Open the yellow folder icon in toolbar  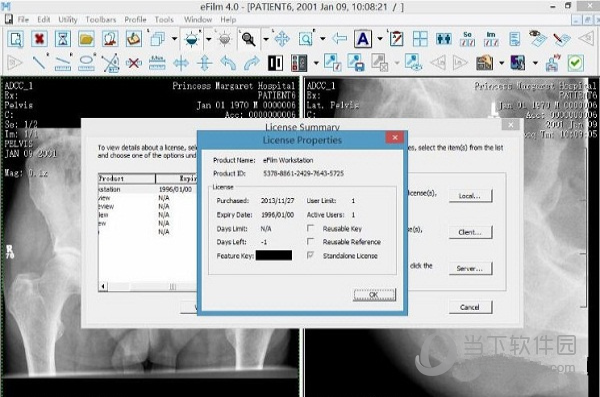(x=86, y=39)
